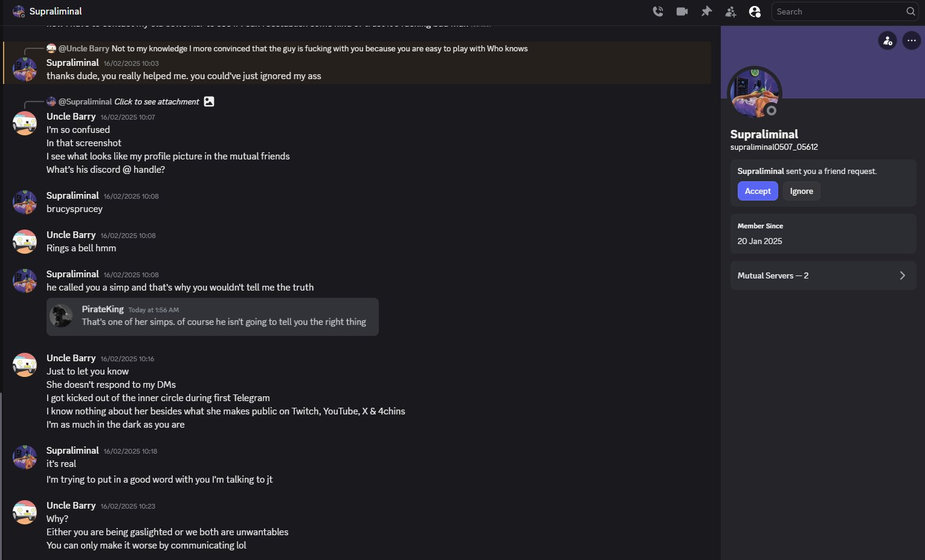
Task: Toggle the user profile panel
Action: (x=755, y=11)
